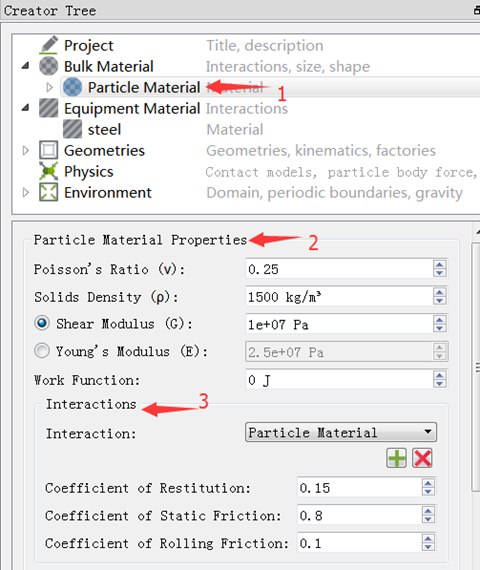Click the Bulk Material sphere icon
Image resolution: width=480 pixels, height=570 pixels.
[48, 66]
